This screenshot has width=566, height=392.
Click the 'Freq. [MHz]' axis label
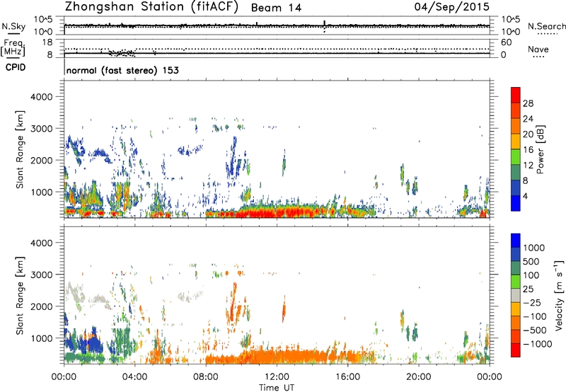pyautogui.click(x=13, y=47)
